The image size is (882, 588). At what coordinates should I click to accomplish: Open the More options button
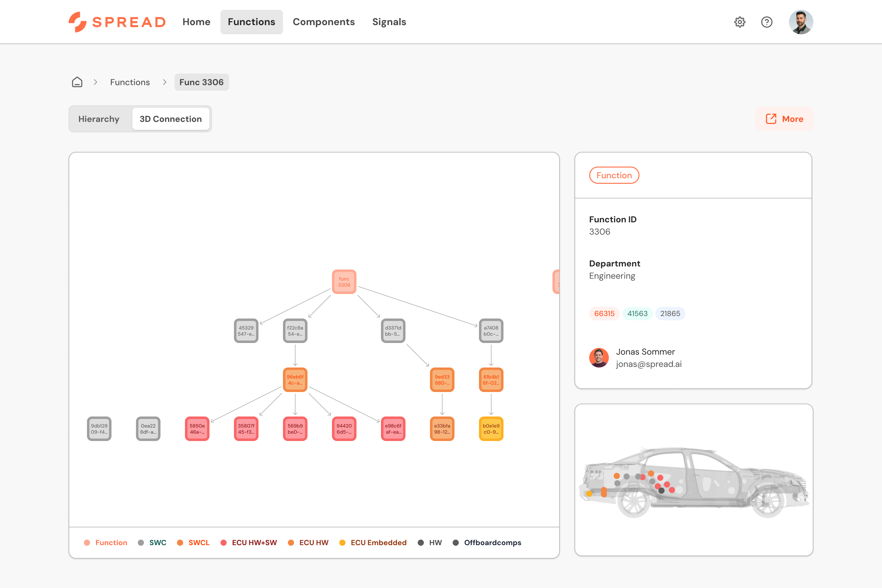tap(784, 119)
